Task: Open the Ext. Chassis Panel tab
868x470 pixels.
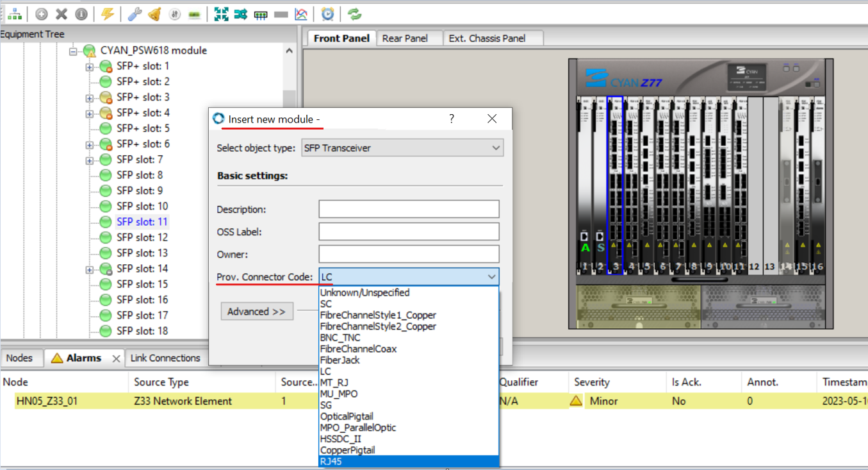Action: [487, 38]
